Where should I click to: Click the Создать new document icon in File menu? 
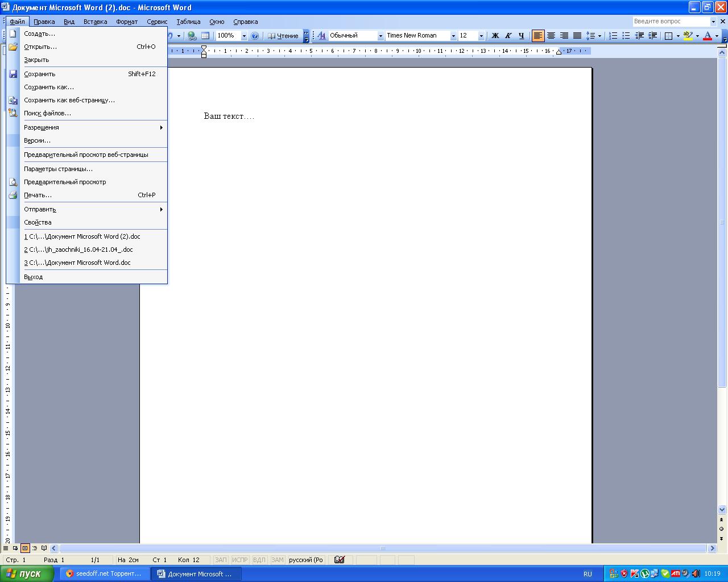click(x=13, y=34)
